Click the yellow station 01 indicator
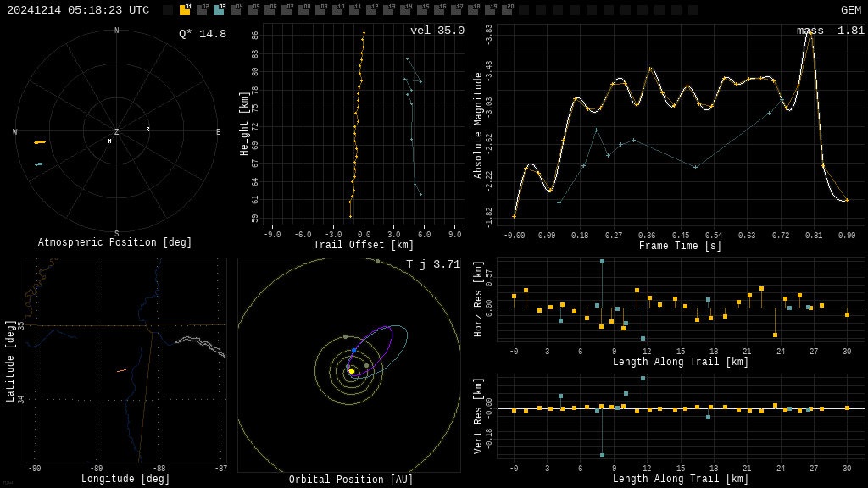868x488 pixels. [185, 10]
